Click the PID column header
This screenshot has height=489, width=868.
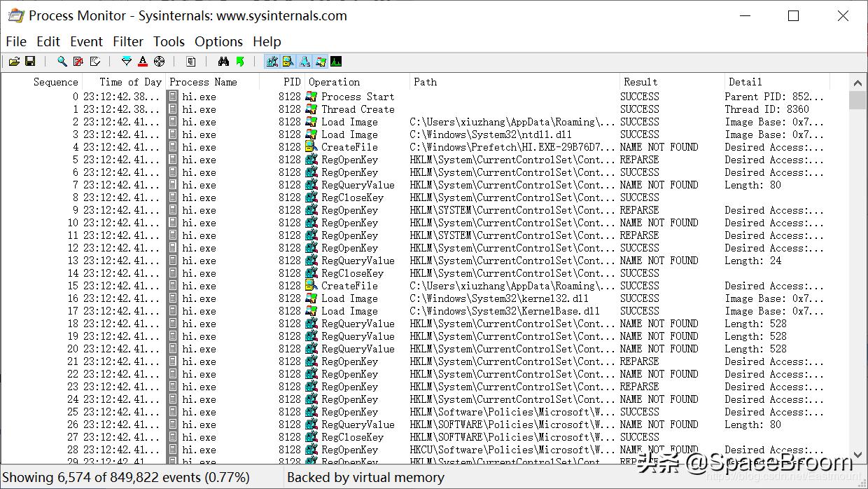[282, 82]
